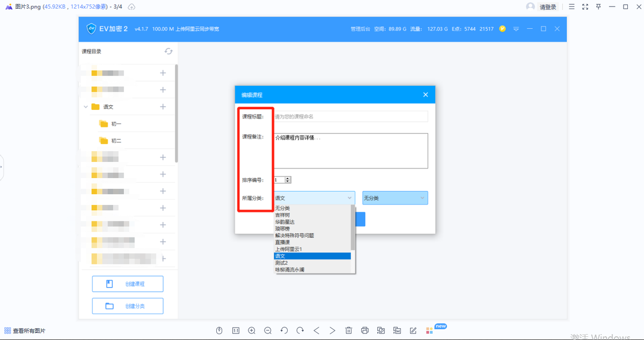The height and width of the screenshot is (340, 644).
Task: Select the 初二 subfolder
Action: point(116,141)
